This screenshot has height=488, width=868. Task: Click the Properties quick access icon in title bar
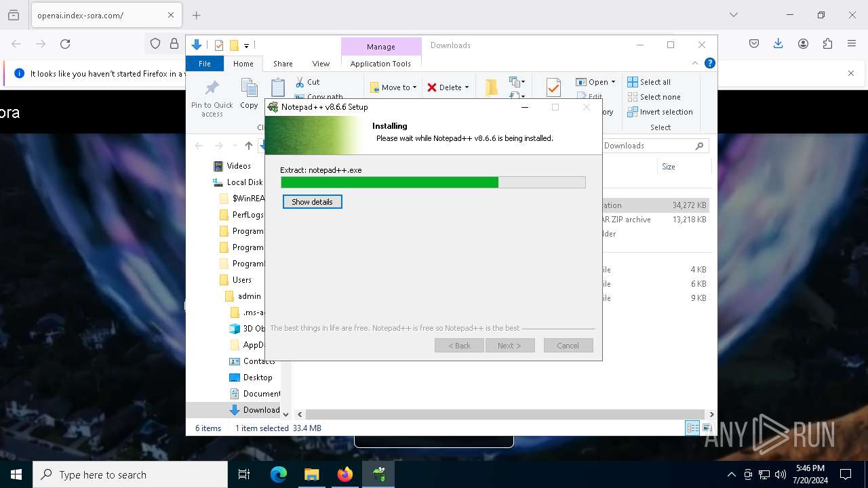(x=218, y=45)
